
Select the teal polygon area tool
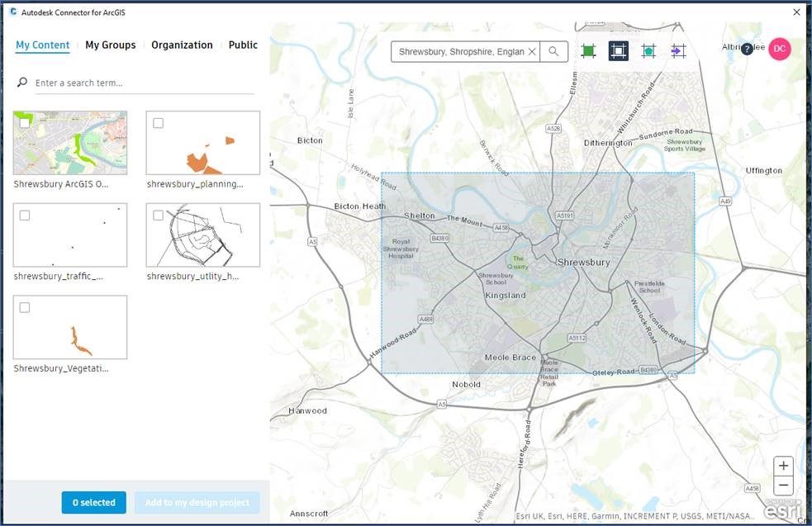[648, 50]
